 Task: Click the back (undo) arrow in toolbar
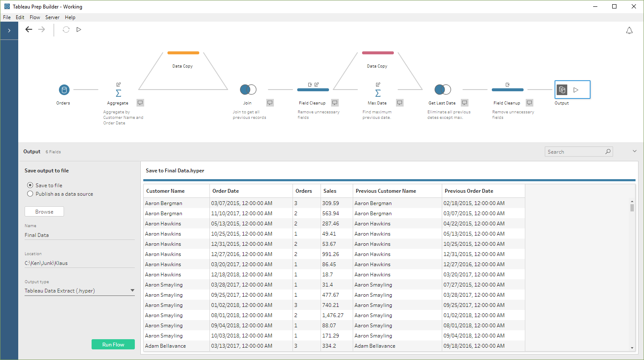pos(29,29)
